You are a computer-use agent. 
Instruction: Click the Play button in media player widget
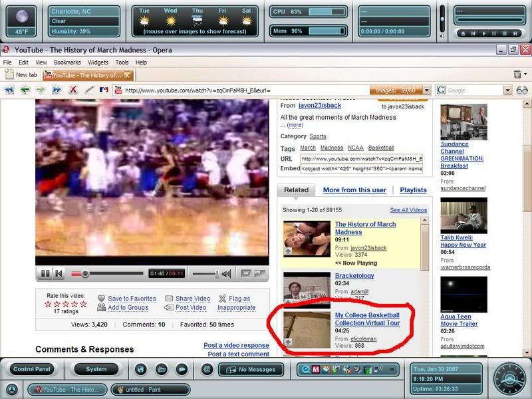click(484, 33)
